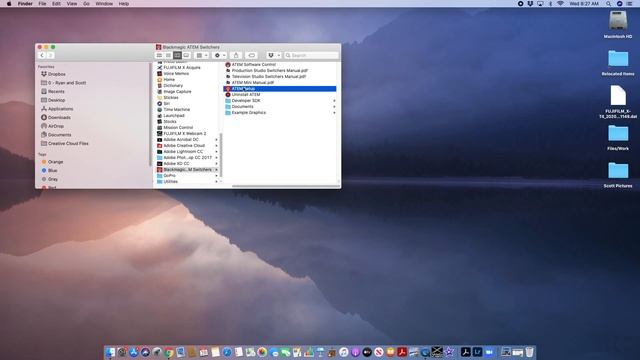Screen dimensions: 640x360
Task: Expand the Documents folder arrow in Blackmagic column
Action: (x=334, y=107)
